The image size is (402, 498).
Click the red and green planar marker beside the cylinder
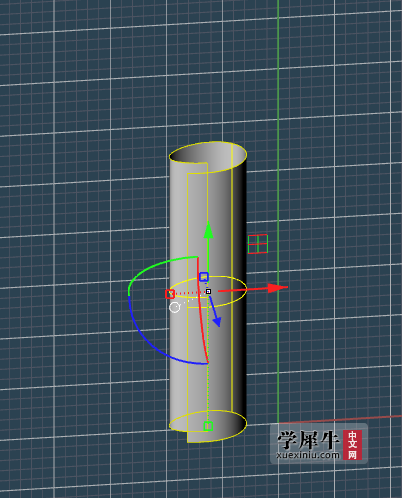pyautogui.click(x=258, y=244)
